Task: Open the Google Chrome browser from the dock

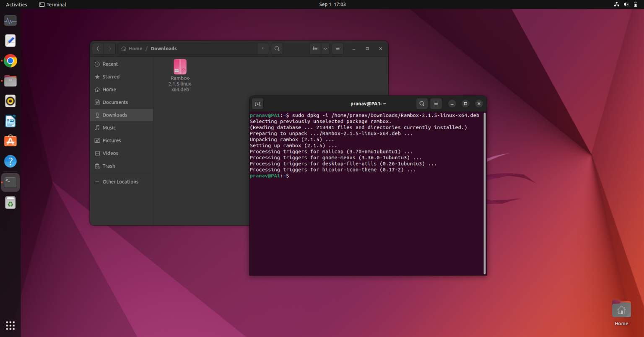Action: pos(10,60)
